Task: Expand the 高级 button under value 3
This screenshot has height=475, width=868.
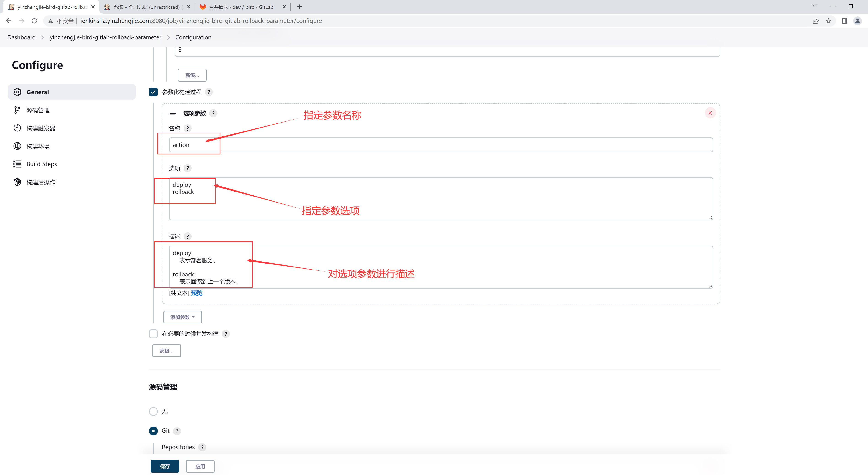Action: click(x=192, y=75)
